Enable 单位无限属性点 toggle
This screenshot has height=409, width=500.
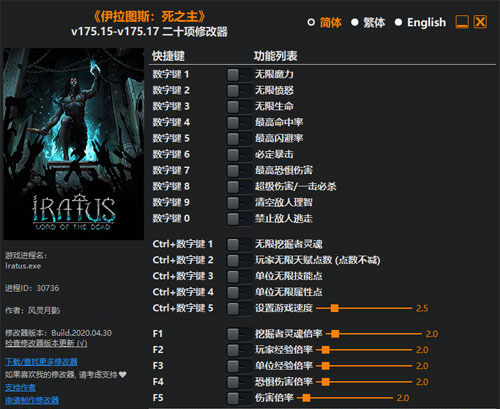(239, 292)
